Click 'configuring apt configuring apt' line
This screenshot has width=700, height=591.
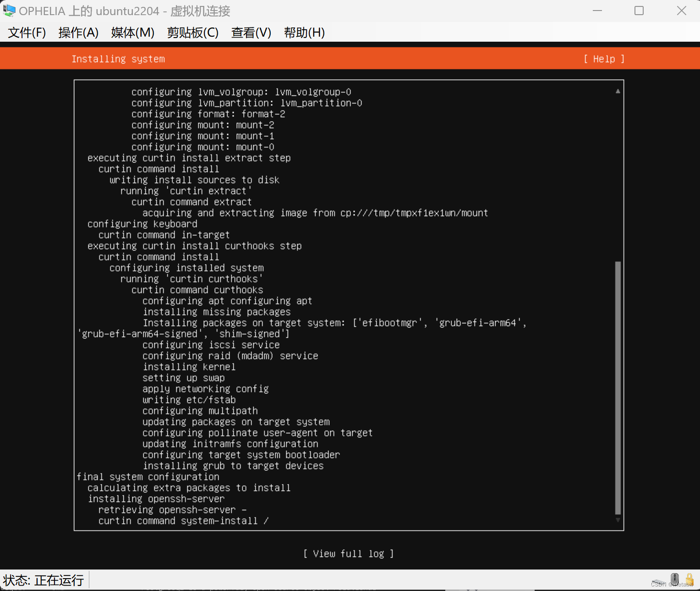(x=227, y=301)
